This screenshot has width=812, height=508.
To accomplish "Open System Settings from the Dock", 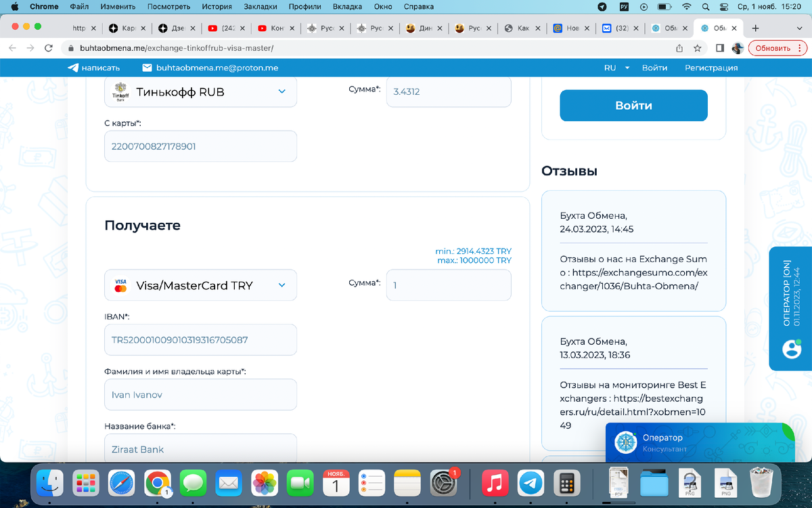I will (x=444, y=484).
